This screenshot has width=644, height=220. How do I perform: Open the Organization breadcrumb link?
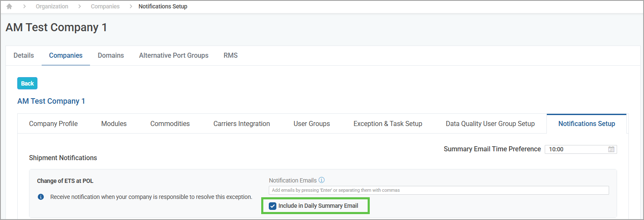pyautogui.click(x=52, y=6)
